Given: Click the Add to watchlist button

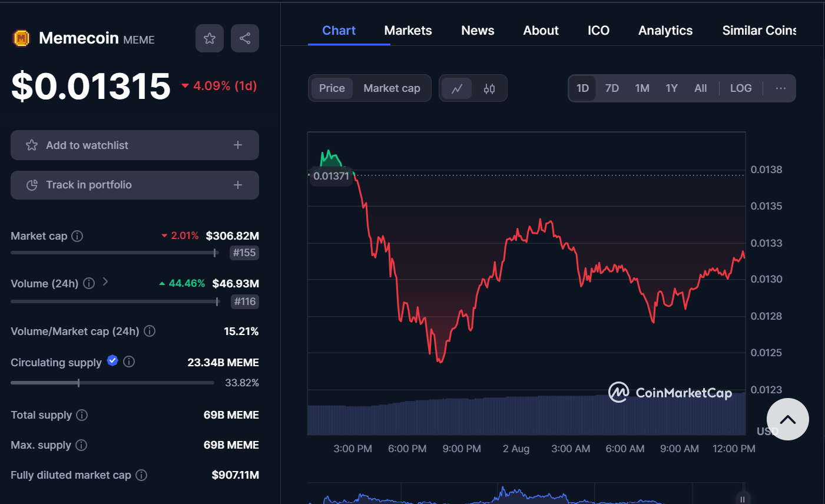Looking at the screenshot, I should tap(134, 145).
